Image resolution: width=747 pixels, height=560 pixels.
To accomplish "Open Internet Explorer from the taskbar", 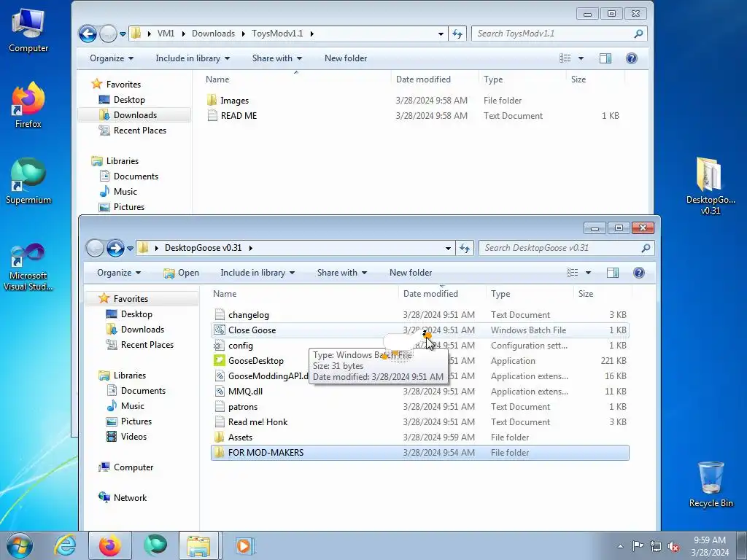I will coord(65,545).
